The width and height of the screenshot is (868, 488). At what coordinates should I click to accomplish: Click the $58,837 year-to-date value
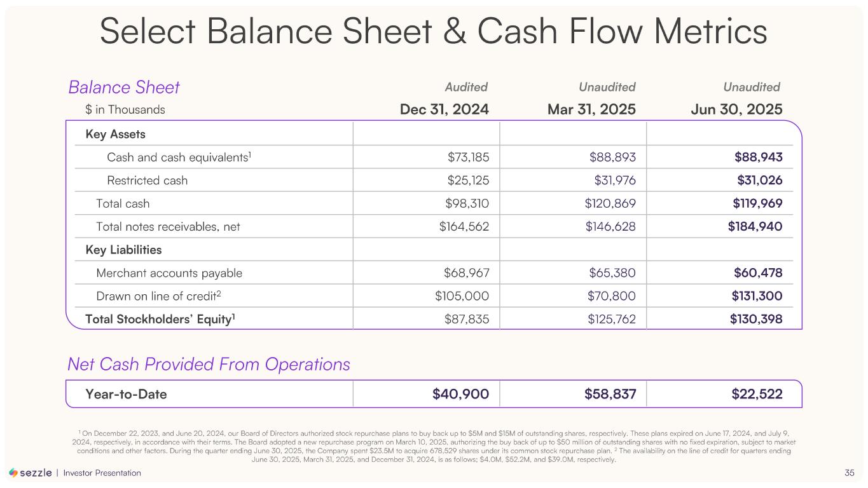pyautogui.click(x=609, y=394)
